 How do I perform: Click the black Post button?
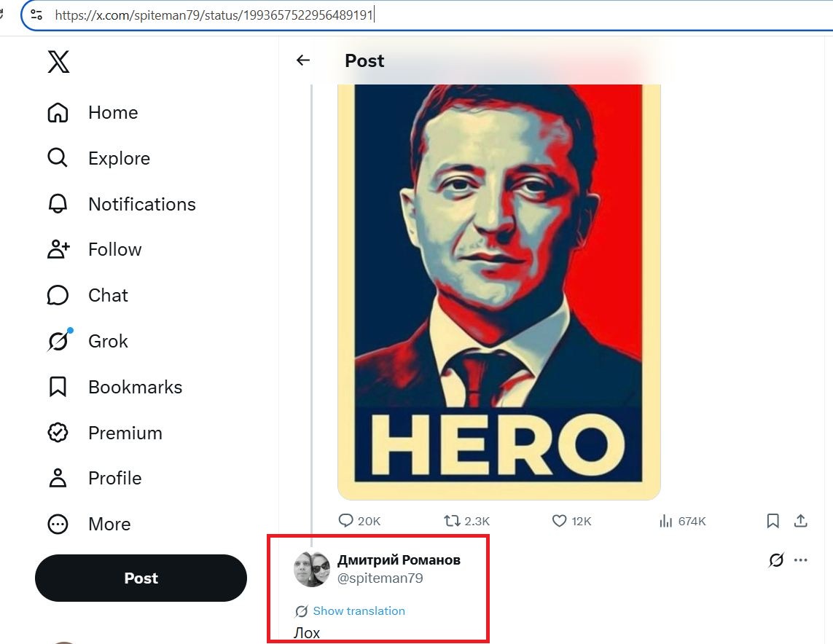pos(141,578)
